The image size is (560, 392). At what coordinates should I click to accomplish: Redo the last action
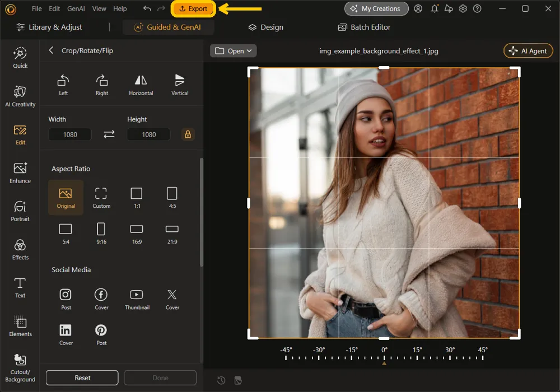pyautogui.click(x=161, y=8)
